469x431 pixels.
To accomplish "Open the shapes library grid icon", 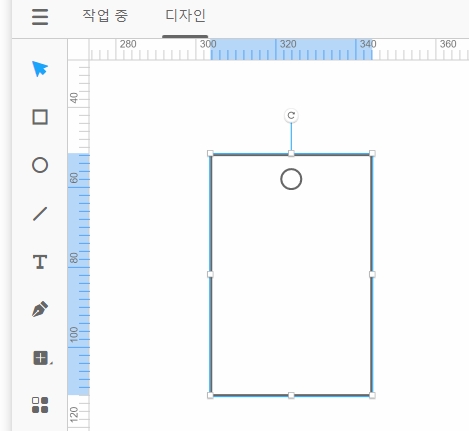I will point(40,405).
